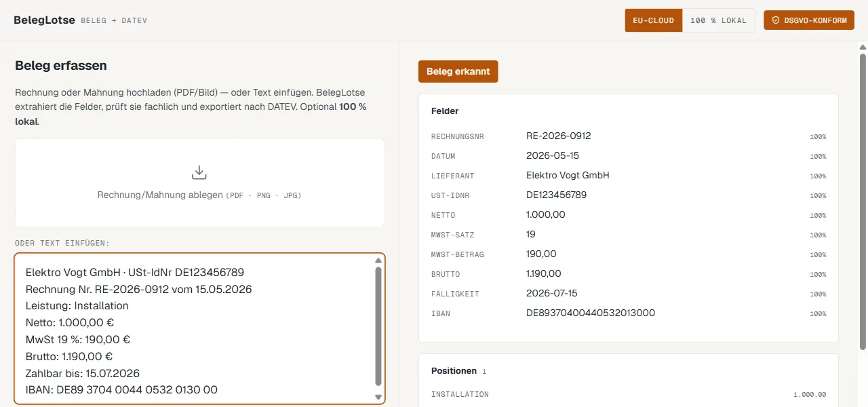Viewport: 868px width, 407px height.
Task: Click the Beleg erfassen heading
Action: pyautogui.click(x=61, y=65)
